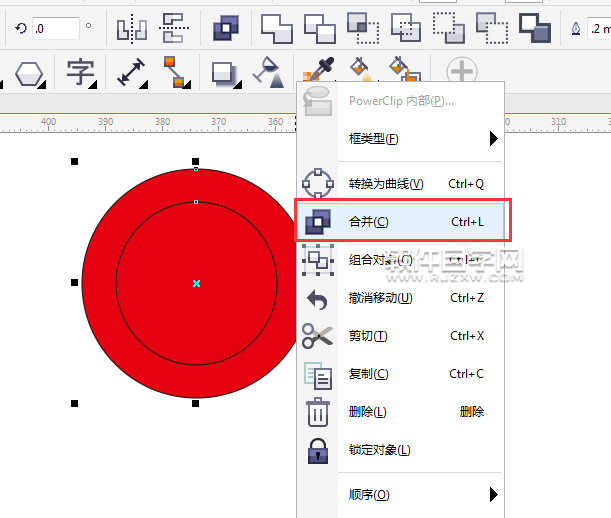Open the Connector tool flyout arrow

click(187, 84)
